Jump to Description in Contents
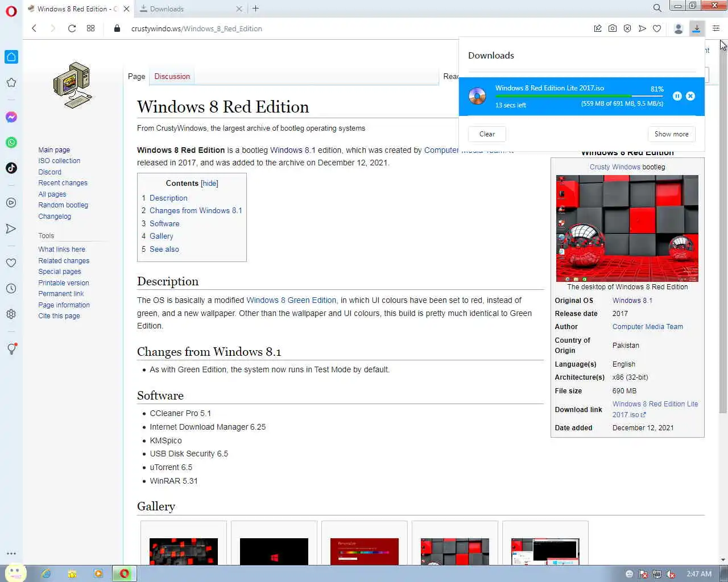Screen dimensions: 728x582 (168, 198)
